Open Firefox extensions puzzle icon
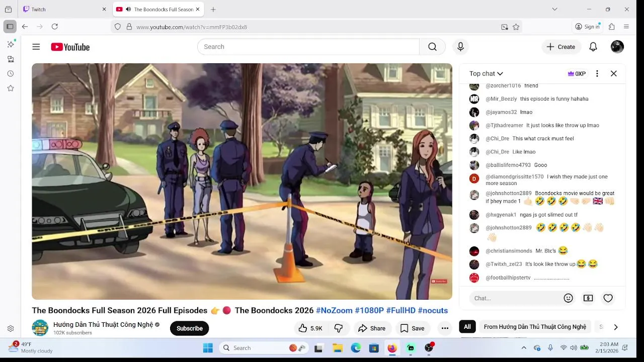 (x=612, y=27)
